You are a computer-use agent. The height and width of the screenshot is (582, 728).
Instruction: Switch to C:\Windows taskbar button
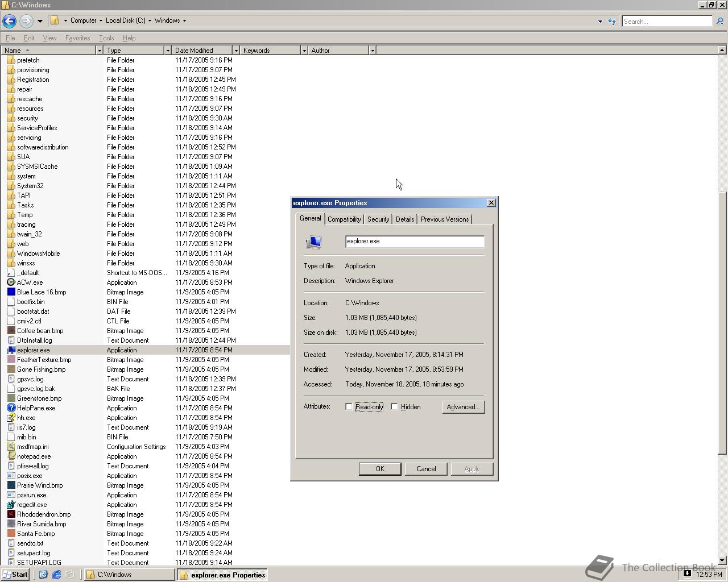point(130,575)
